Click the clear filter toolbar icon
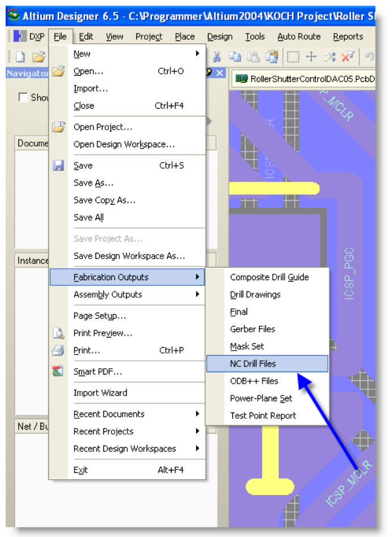 pyautogui.click(x=348, y=56)
